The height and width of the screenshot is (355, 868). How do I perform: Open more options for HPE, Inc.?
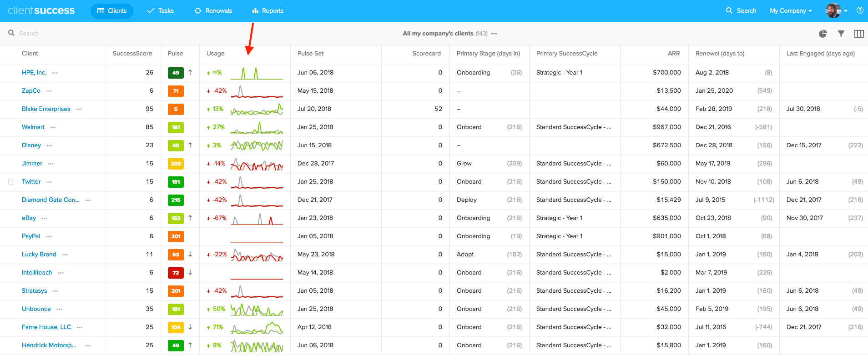(x=55, y=73)
